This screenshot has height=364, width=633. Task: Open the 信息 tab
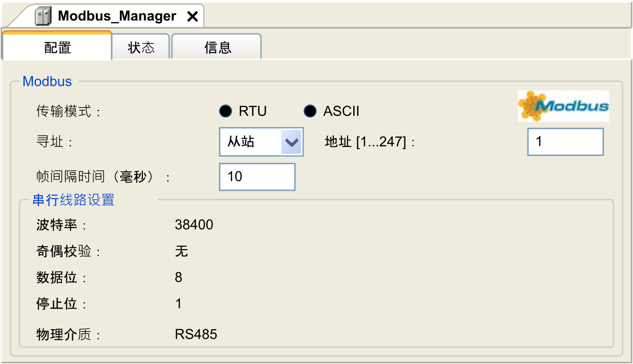pyautogui.click(x=217, y=48)
